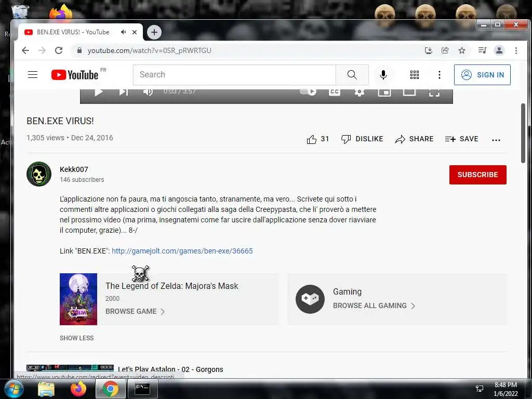The height and width of the screenshot is (399, 532).
Task: Open the YouTube apps grid
Action: pyautogui.click(x=414, y=75)
